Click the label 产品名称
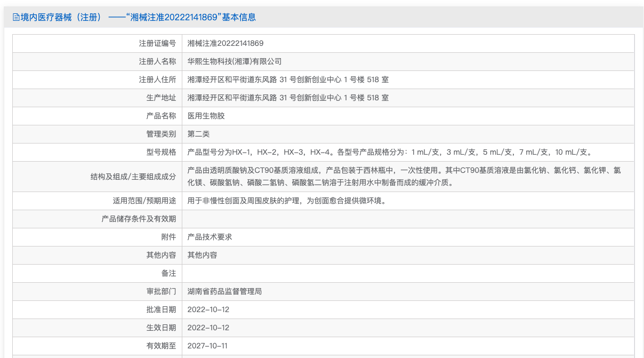This screenshot has width=644, height=358. click(x=161, y=116)
